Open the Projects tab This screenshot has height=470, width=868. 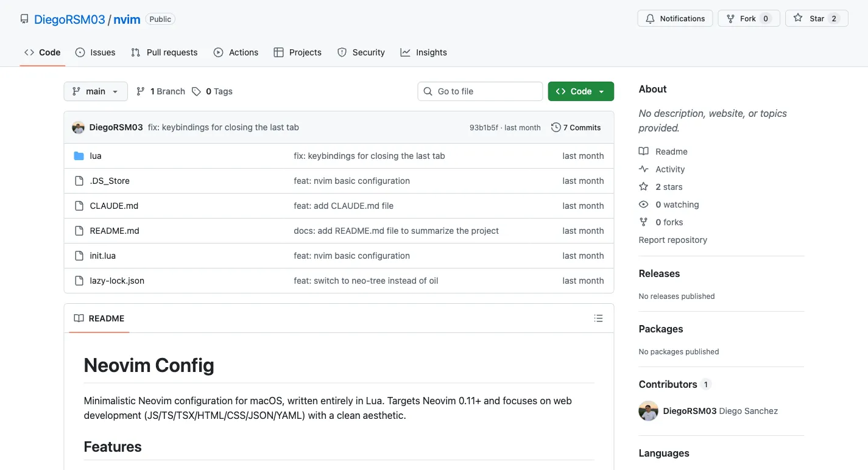click(298, 52)
